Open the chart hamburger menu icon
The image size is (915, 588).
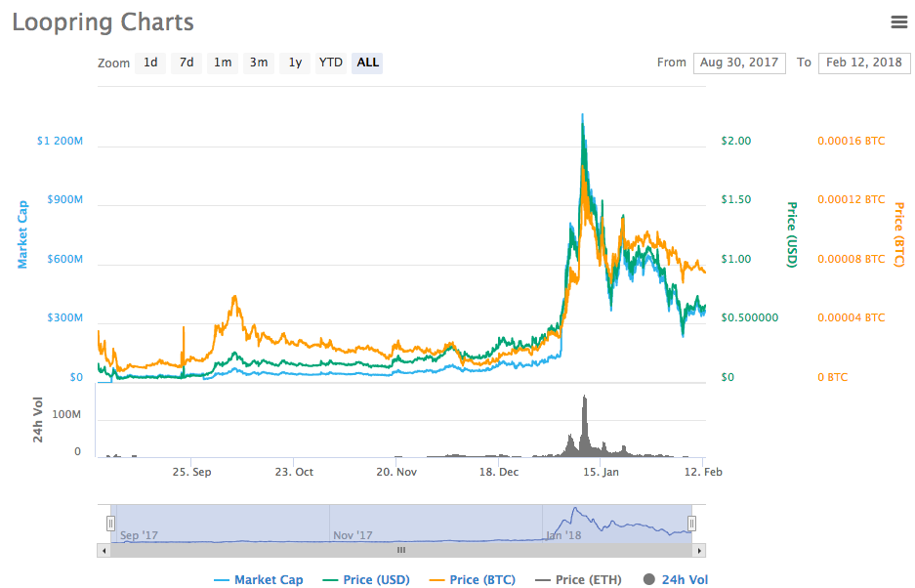click(898, 22)
